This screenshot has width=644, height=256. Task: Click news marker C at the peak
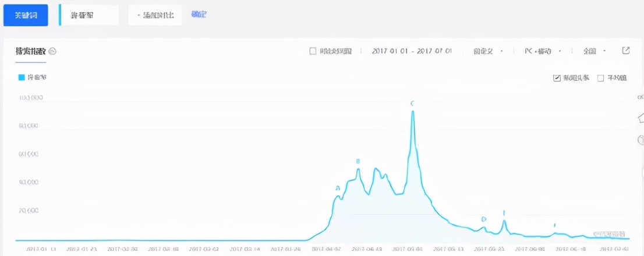pos(412,104)
